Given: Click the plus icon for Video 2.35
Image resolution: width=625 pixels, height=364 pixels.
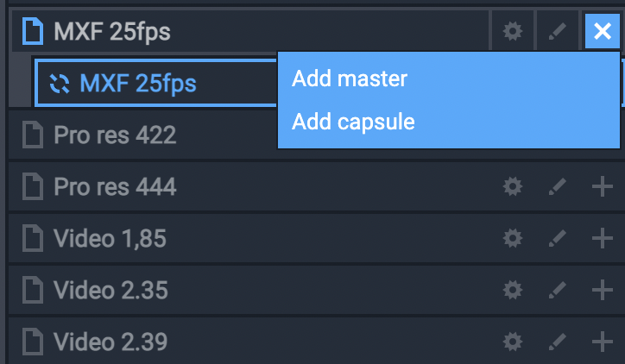Looking at the screenshot, I should [x=603, y=290].
